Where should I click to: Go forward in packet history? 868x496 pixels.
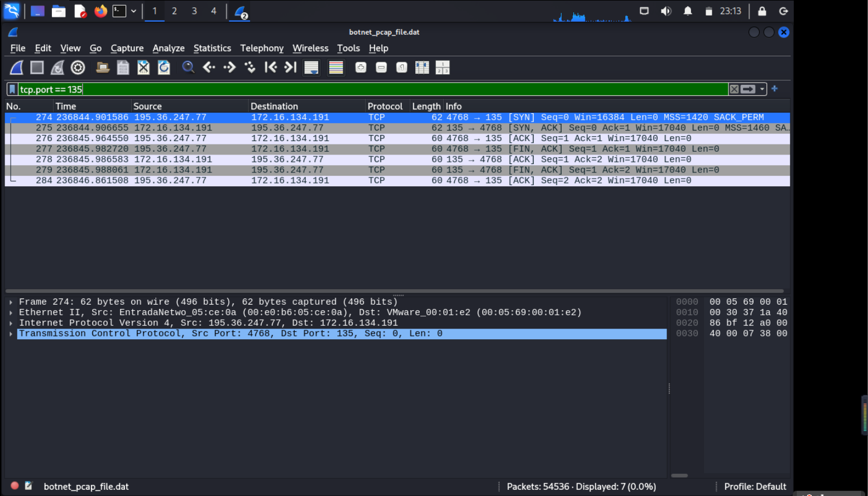click(229, 68)
